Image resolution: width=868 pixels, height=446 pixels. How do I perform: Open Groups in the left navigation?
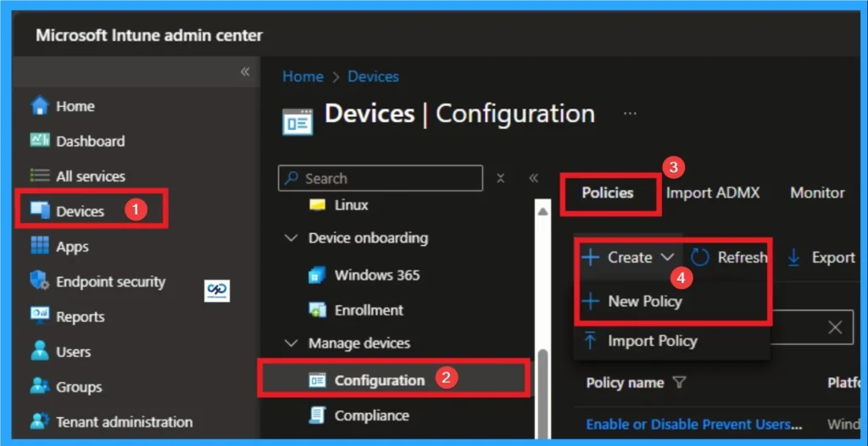point(79,387)
